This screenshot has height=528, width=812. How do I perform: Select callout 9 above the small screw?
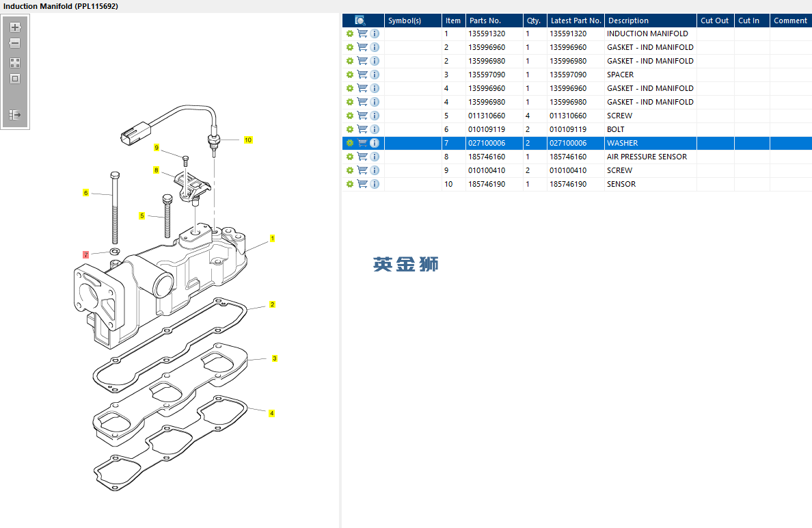[x=157, y=148]
